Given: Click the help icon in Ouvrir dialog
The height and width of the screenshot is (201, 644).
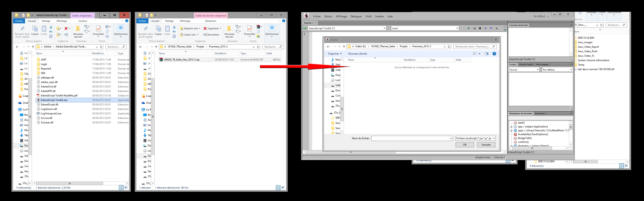Looking at the screenshot, I should (x=494, y=54).
